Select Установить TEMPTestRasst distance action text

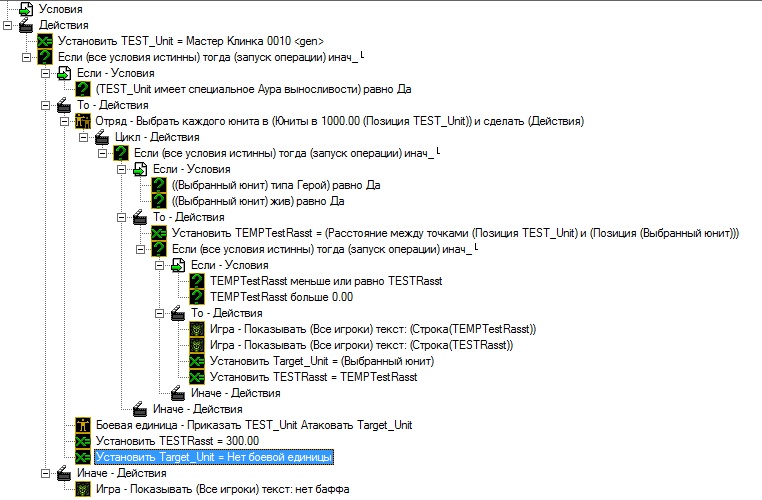[455, 233]
